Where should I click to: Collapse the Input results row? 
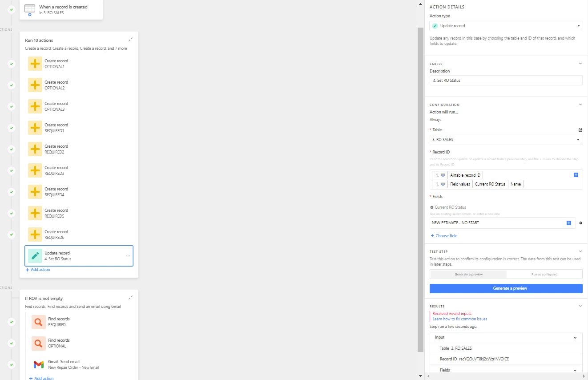(575, 337)
